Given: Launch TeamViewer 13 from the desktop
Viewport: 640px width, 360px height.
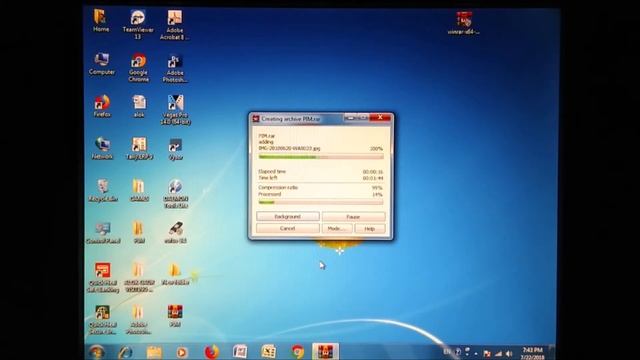Looking at the screenshot, I should [138, 24].
